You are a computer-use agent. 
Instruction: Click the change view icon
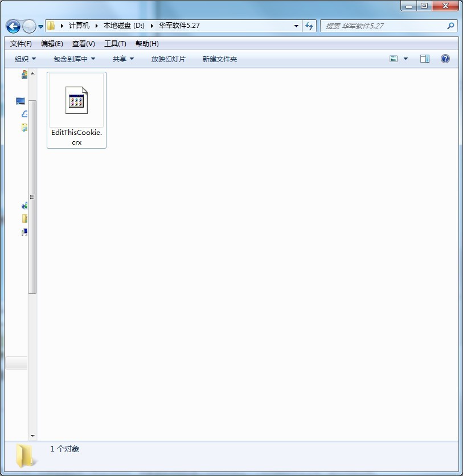[x=394, y=59]
